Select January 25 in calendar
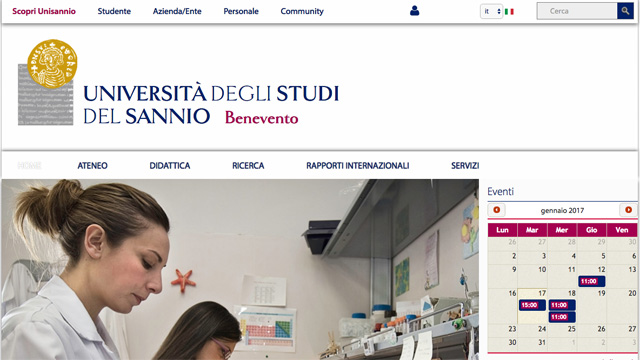 572,329
